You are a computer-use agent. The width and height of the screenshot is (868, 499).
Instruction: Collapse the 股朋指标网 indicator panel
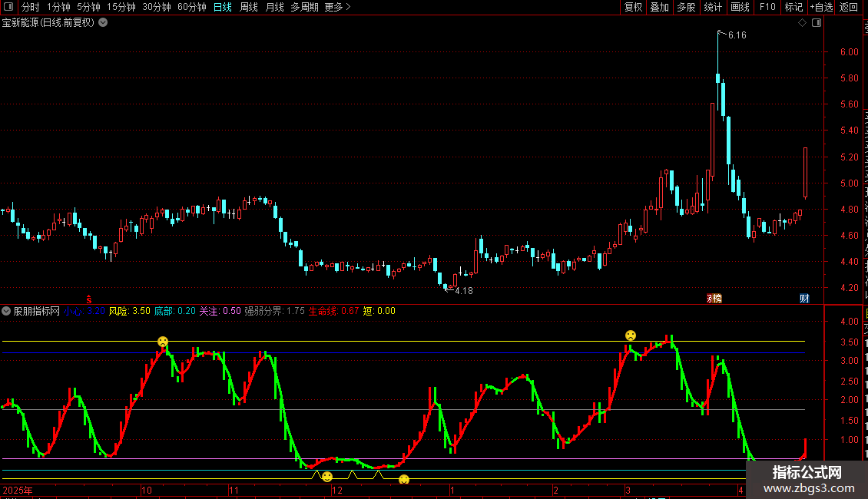(6, 311)
